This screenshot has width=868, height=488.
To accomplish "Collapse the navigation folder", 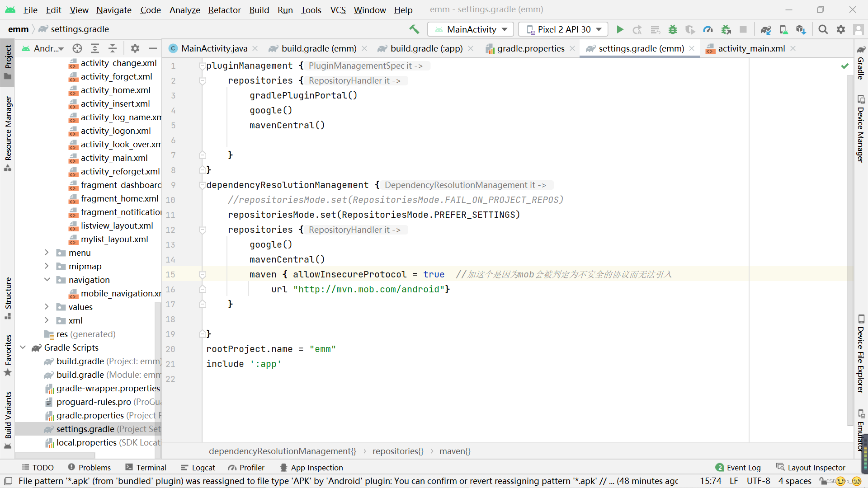I will [x=47, y=280].
